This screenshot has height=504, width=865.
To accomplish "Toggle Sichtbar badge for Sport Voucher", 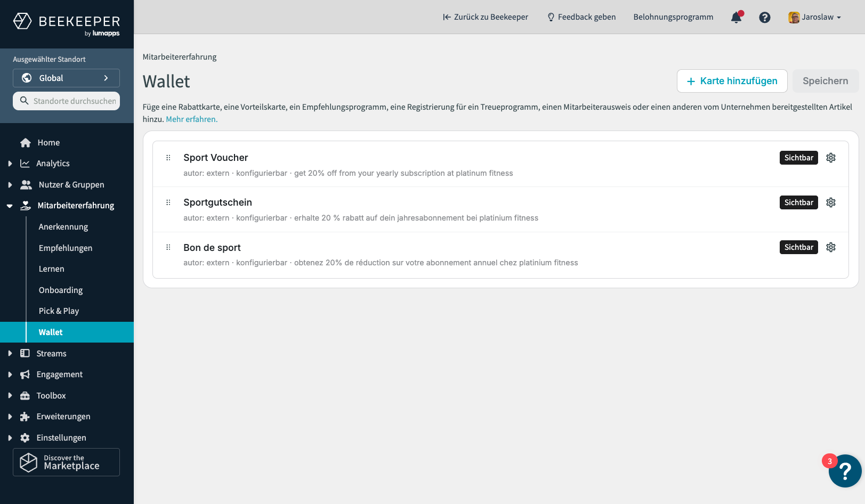I will pos(799,158).
